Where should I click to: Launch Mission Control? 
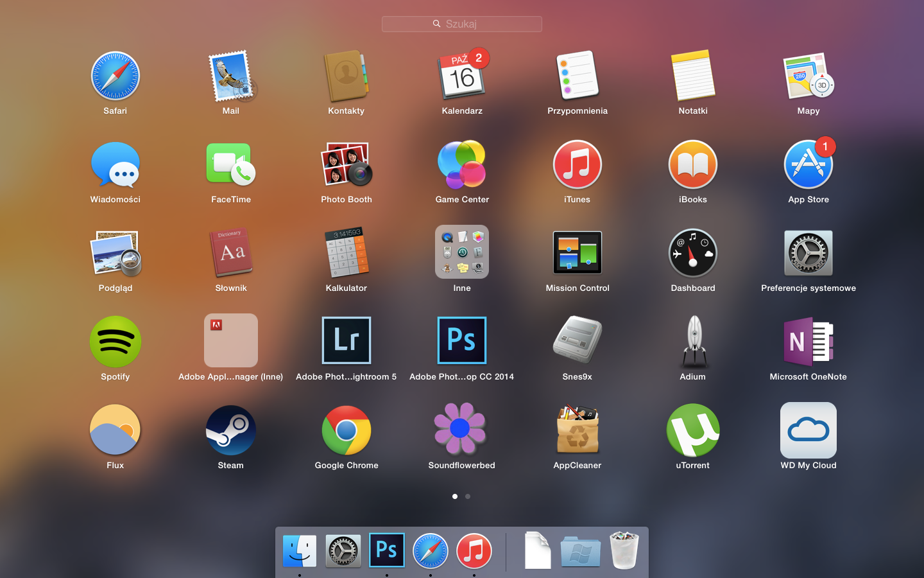(x=577, y=253)
